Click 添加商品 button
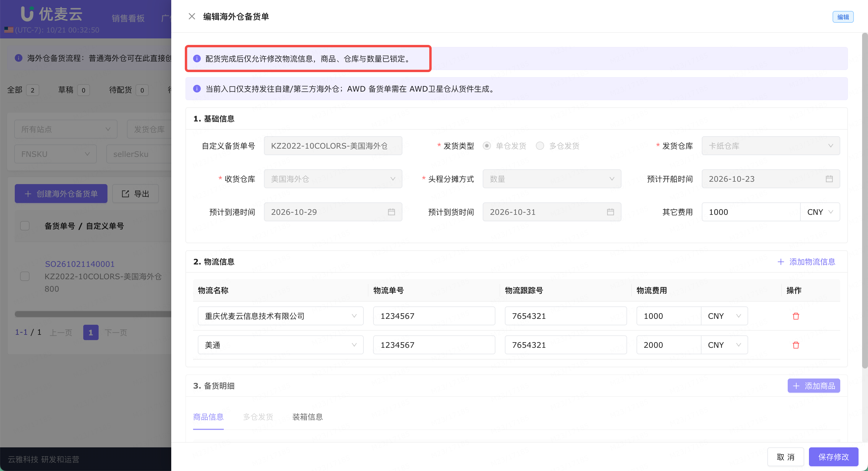This screenshot has height=471, width=868. 813,385
